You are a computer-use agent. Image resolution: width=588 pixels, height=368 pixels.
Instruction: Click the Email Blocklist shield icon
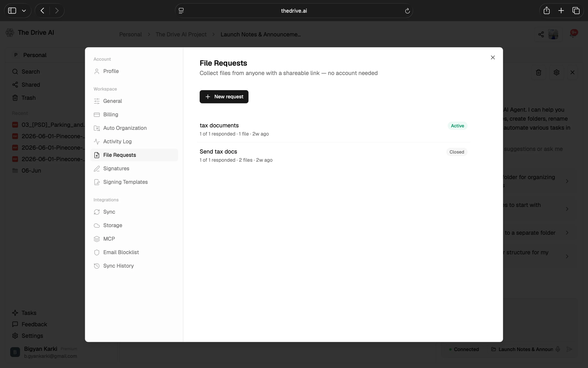pyautogui.click(x=97, y=252)
